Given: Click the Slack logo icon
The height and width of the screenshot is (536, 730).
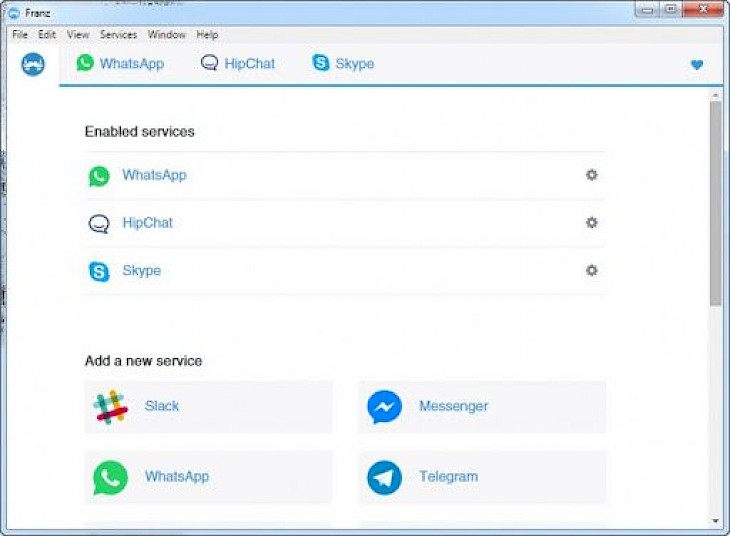Looking at the screenshot, I should tap(110, 407).
